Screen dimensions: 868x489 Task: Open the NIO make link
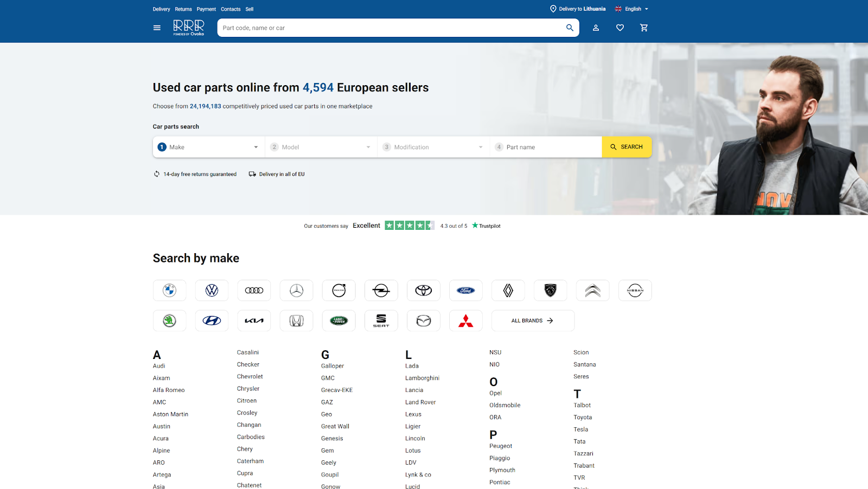point(494,365)
